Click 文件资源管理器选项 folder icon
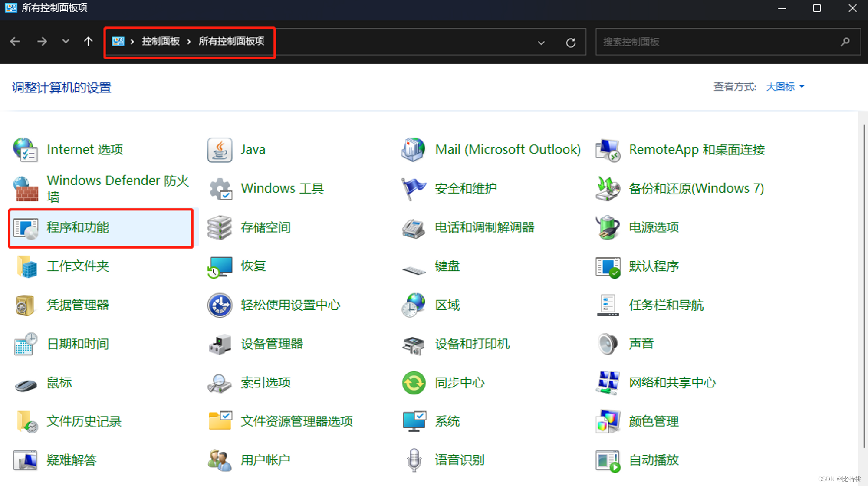The image size is (868, 486). click(x=220, y=420)
